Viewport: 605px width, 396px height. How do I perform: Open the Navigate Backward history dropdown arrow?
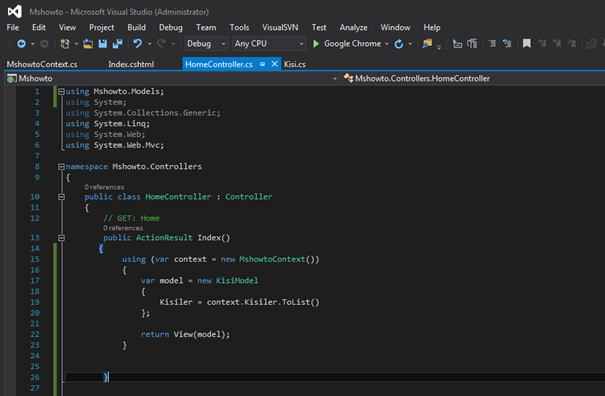[x=33, y=44]
